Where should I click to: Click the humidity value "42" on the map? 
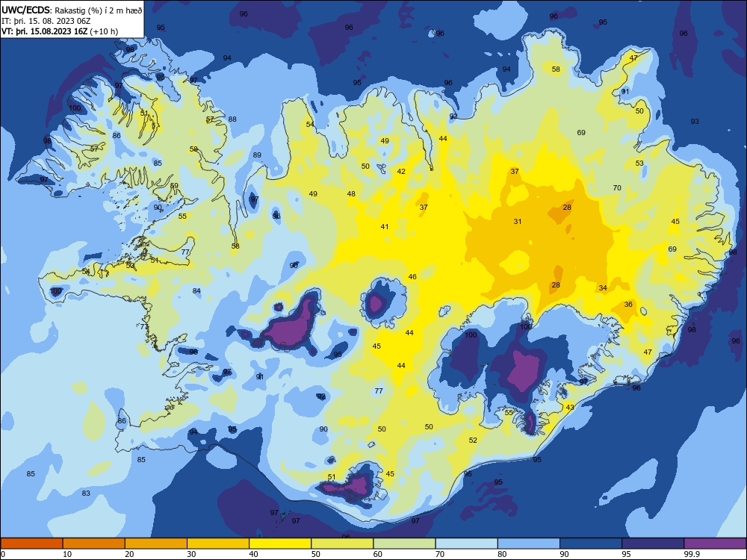click(x=401, y=172)
